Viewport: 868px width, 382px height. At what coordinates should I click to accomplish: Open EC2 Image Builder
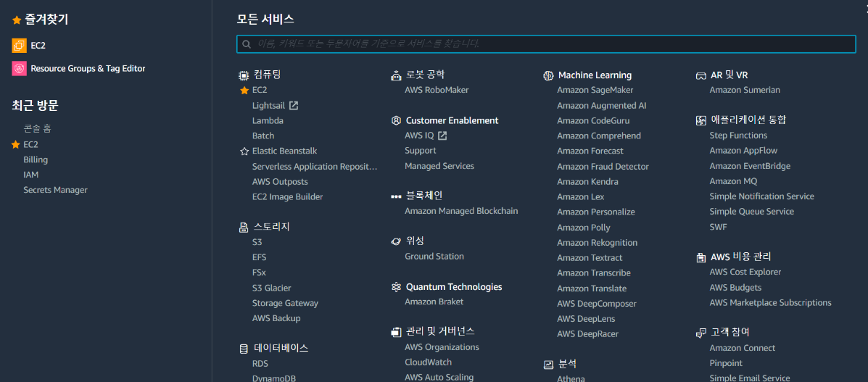[x=287, y=196]
